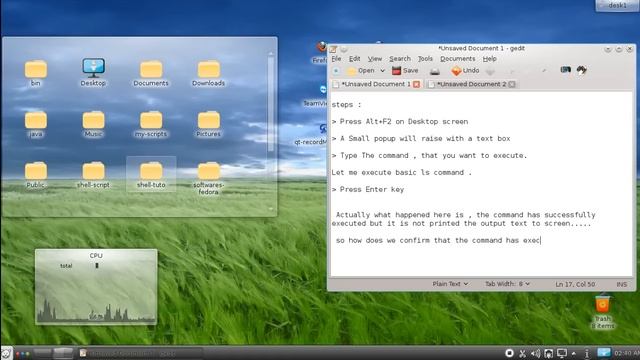This screenshot has height=360, width=640.
Task: Click the scissors Klipper tray icon
Action: [x=522, y=353]
